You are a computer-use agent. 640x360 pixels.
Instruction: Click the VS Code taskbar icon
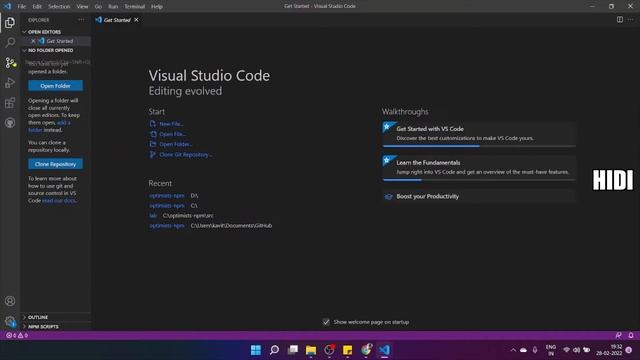pyautogui.click(x=384, y=350)
